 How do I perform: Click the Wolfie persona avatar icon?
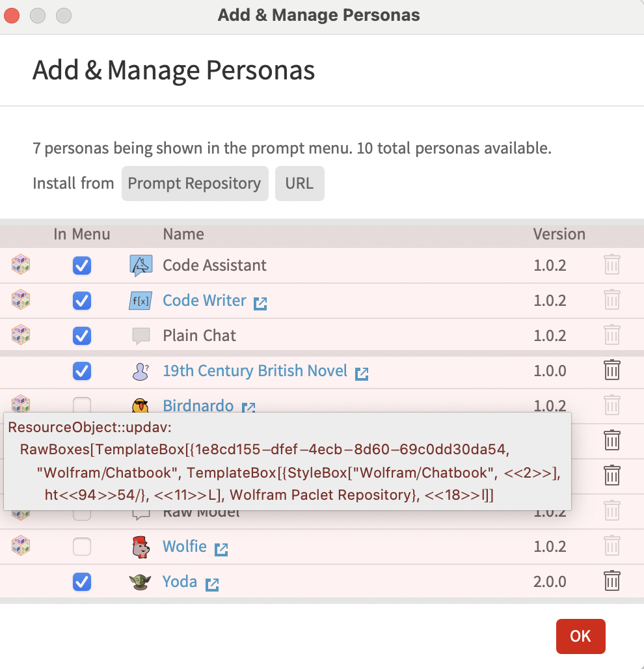141,546
